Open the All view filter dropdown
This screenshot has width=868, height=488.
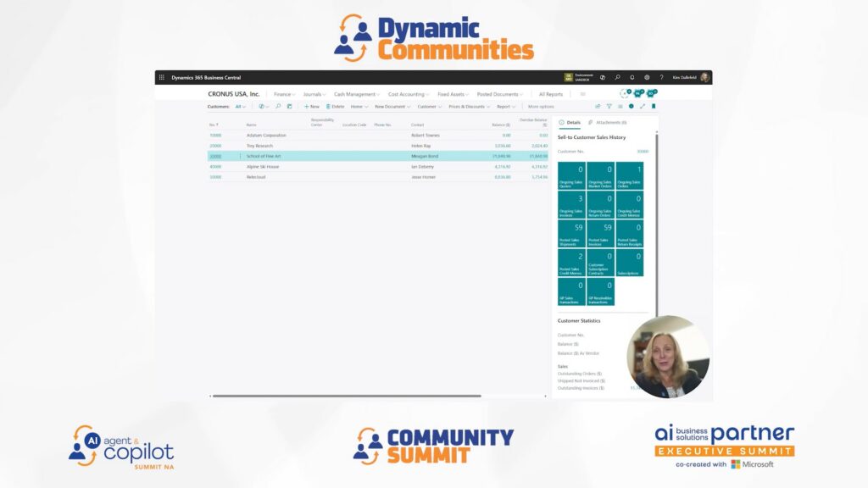point(240,106)
